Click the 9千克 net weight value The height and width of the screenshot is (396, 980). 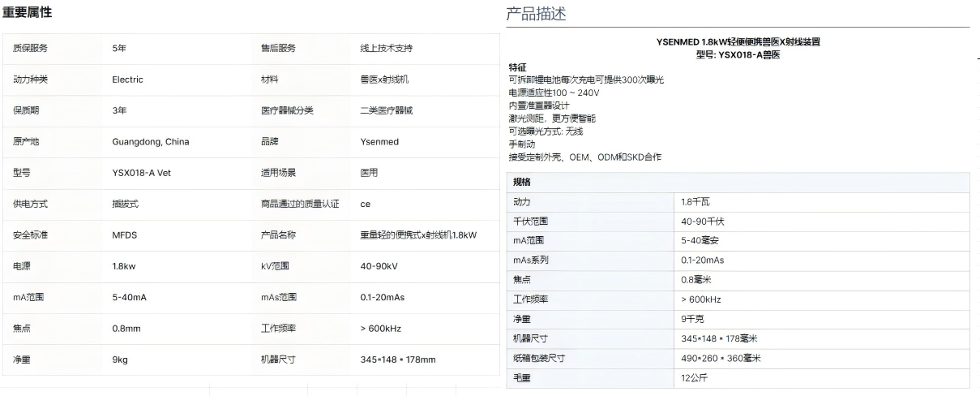pyautogui.click(x=691, y=319)
